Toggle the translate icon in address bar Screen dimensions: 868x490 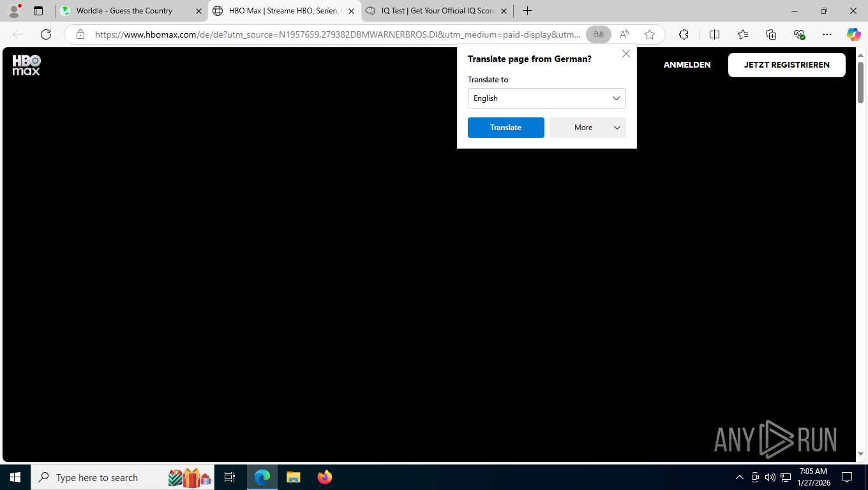click(599, 34)
